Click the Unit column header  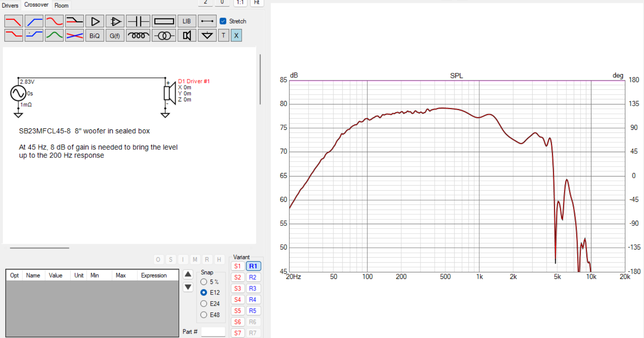point(79,275)
